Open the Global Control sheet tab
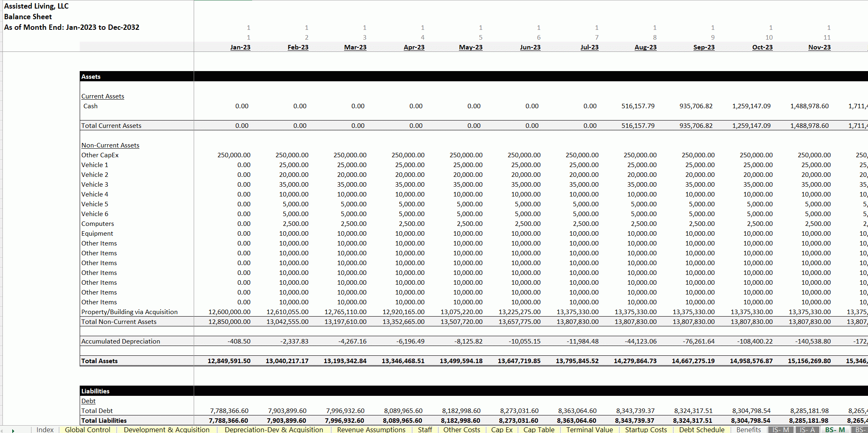 tap(87, 430)
